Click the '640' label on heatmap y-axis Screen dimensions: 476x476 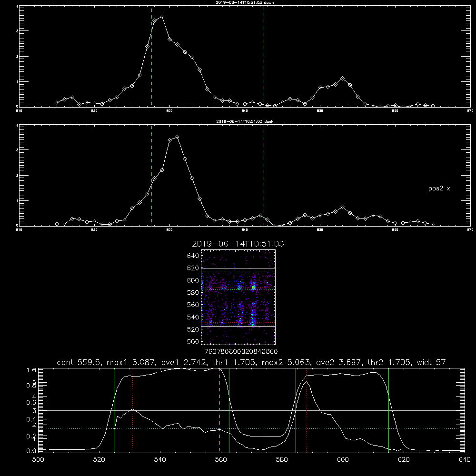(193, 256)
